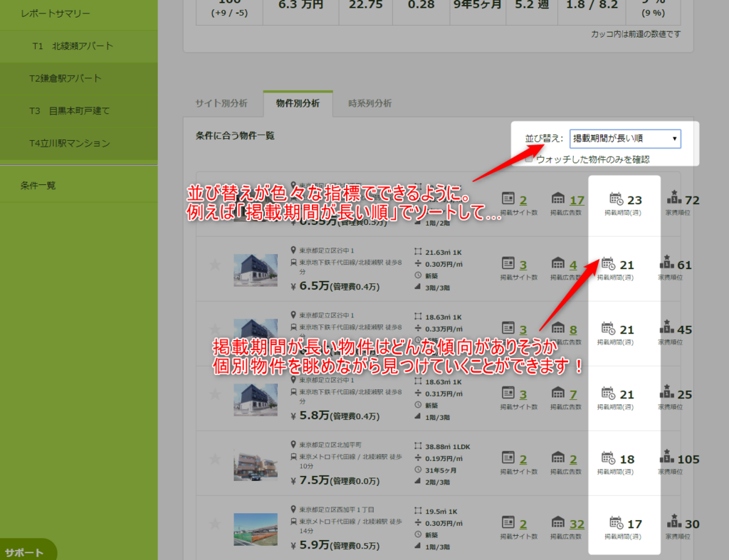Enable the ウォッチした物件のみを確認 checkbox
Viewport: 729px width, 560px height.
[x=529, y=159]
